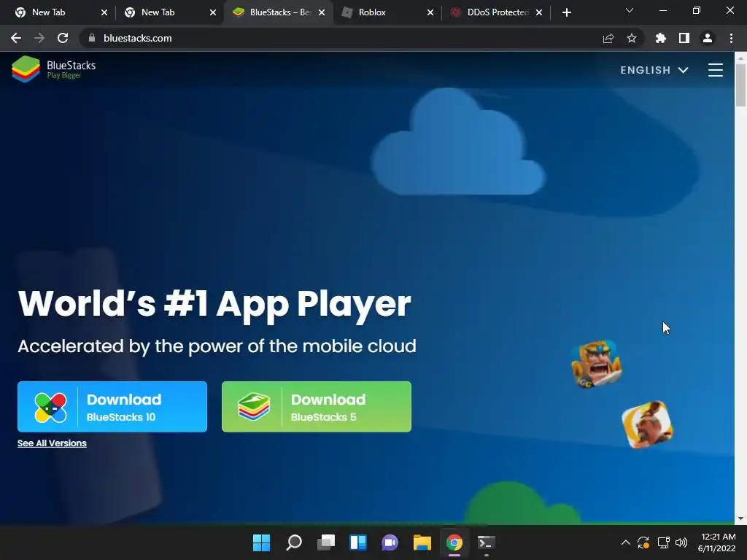Click the browser forward arrow
Image resolution: width=747 pixels, height=560 pixels.
click(39, 38)
